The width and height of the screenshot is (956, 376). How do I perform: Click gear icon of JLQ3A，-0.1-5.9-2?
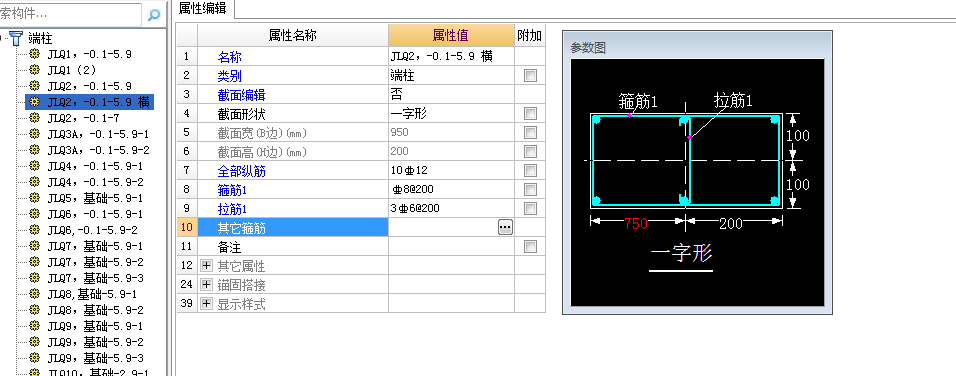35,150
